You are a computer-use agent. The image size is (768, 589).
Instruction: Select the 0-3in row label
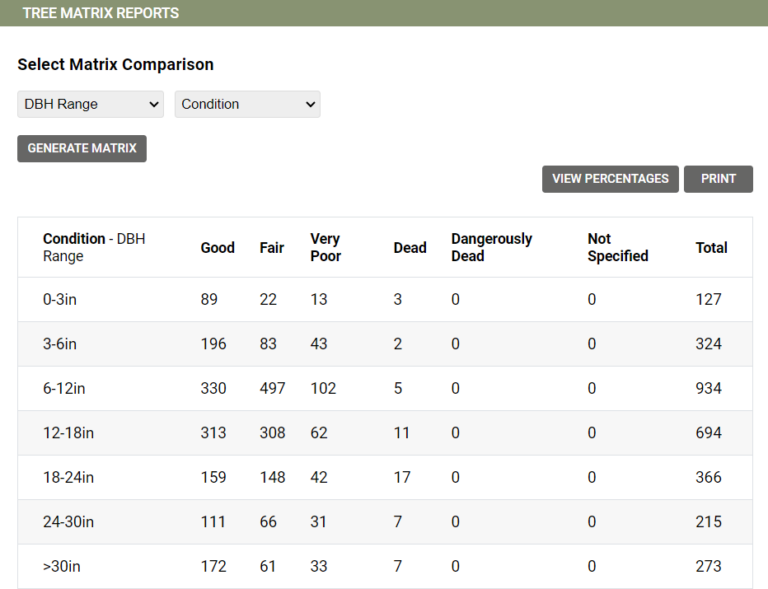point(61,299)
